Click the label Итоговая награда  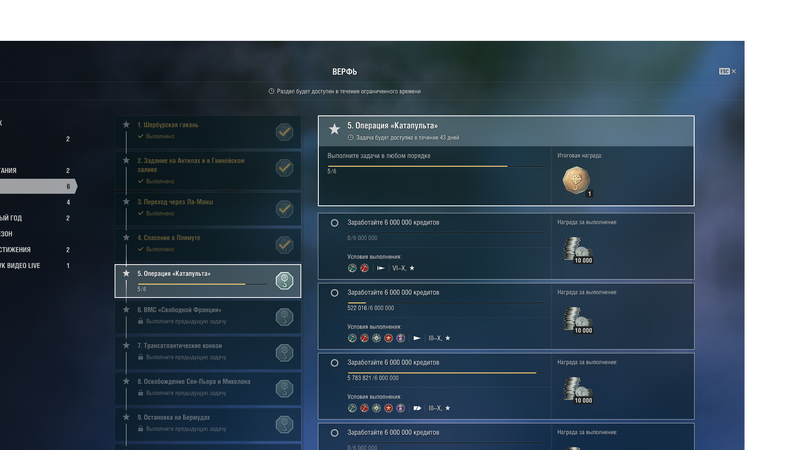click(x=580, y=156)
